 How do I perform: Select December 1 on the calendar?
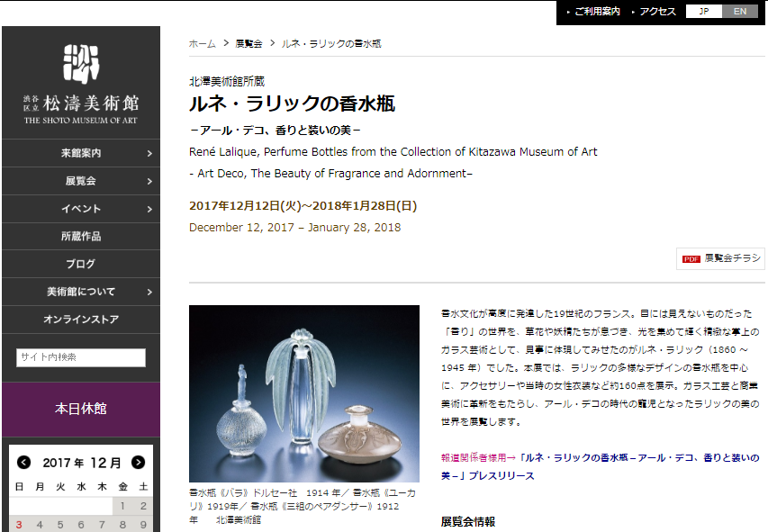[122, 506]
